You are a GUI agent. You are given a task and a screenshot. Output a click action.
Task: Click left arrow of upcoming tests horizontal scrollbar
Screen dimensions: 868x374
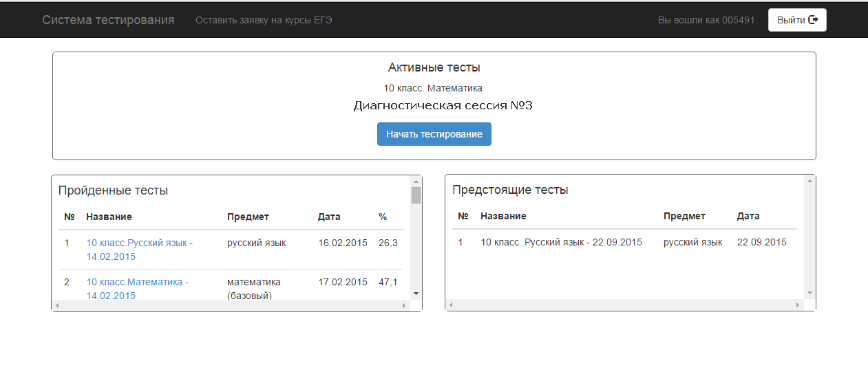(x=451, y=305)
